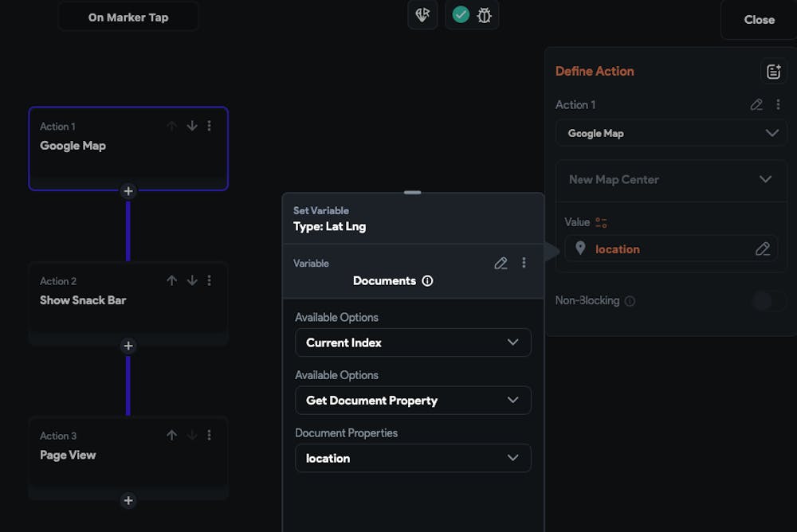Click the debug bug icon
Viewport: 797px width, 532px height.
coord(485,15)
